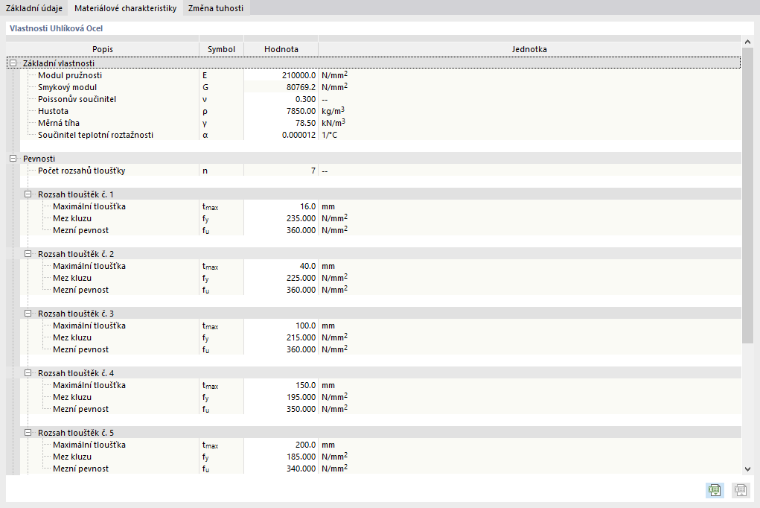Collapse Rozsah tlouštěk č. 4
Image resolution: width=760 pixels, height=508 pixels.
click(28, 373)
